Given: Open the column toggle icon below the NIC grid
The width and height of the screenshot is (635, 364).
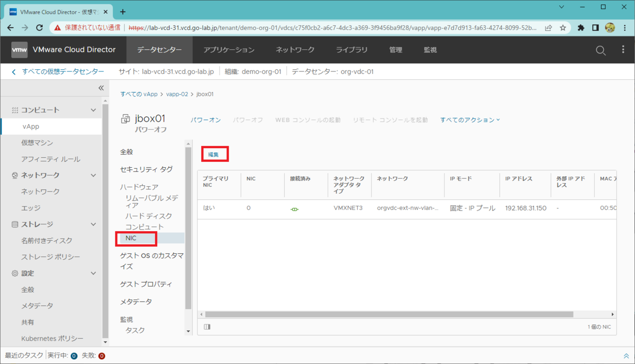Looking at the screenshot, I should (x=207, y=327).
